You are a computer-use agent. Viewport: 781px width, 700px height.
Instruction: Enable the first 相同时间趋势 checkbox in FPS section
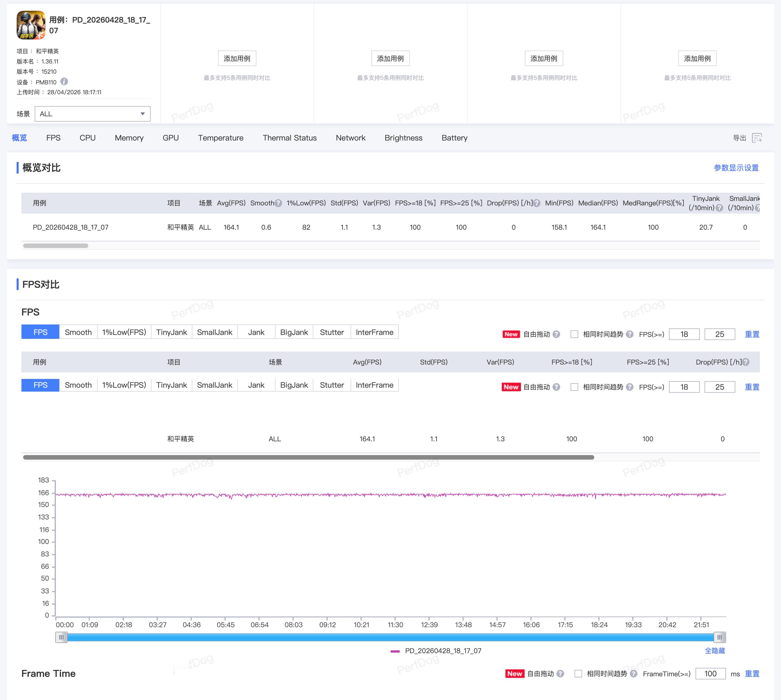tap(574, 334)
